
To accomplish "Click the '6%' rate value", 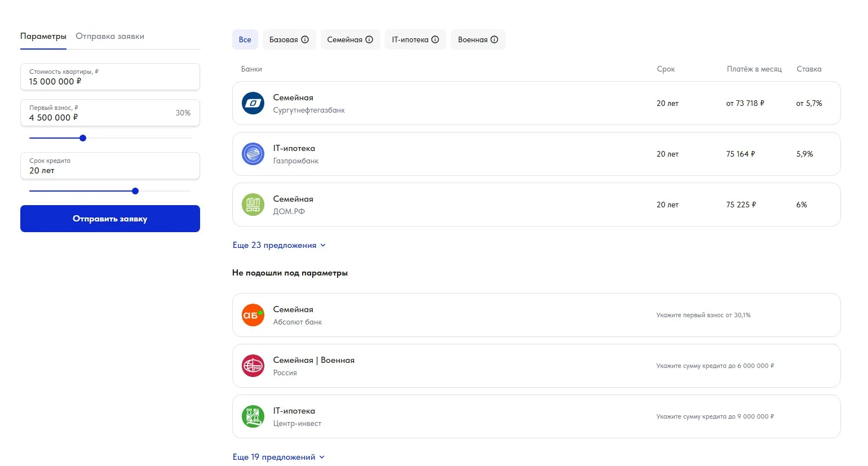I will (801, 205).
